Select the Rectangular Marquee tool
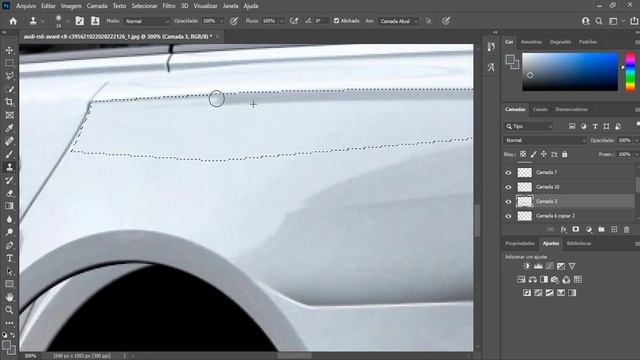 pyautogui.click(x=9, y=63)
